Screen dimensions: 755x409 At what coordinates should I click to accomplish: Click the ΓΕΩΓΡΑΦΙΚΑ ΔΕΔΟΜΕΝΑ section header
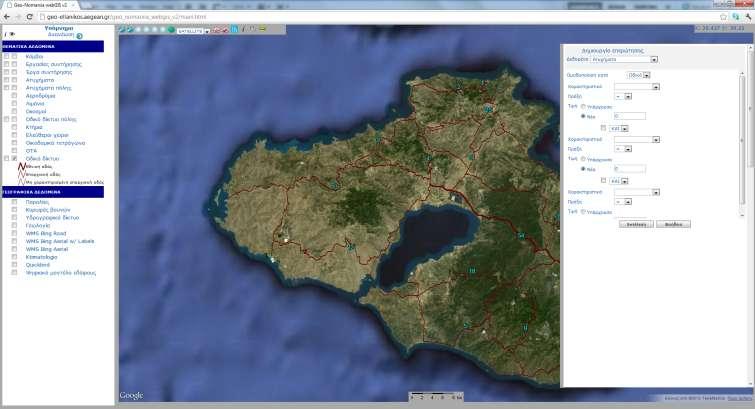pyautogui.click(x=53, y=192)
